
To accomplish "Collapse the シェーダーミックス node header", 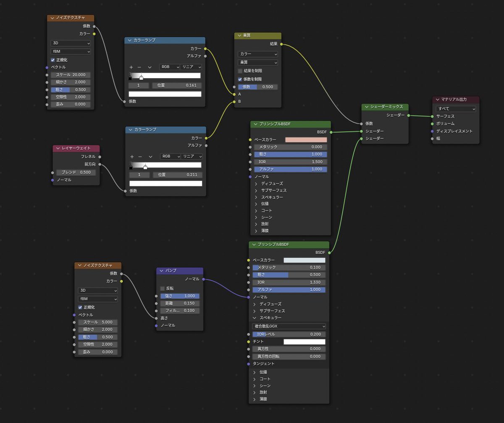I will (x=367, y=107).
